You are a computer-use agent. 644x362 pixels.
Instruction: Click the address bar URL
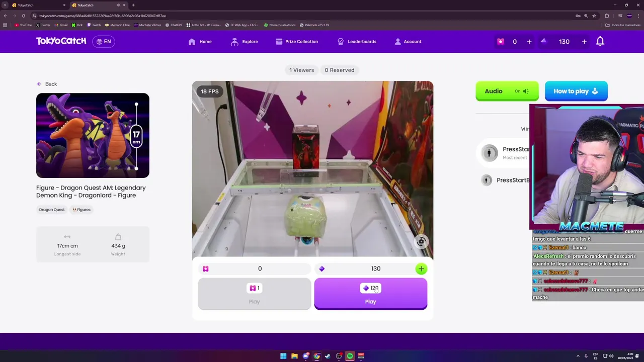click(x=103, y=16)
